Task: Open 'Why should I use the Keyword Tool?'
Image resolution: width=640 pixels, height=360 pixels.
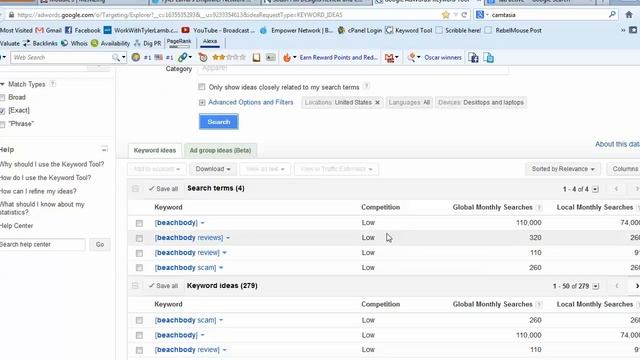Action: [52, 164]
